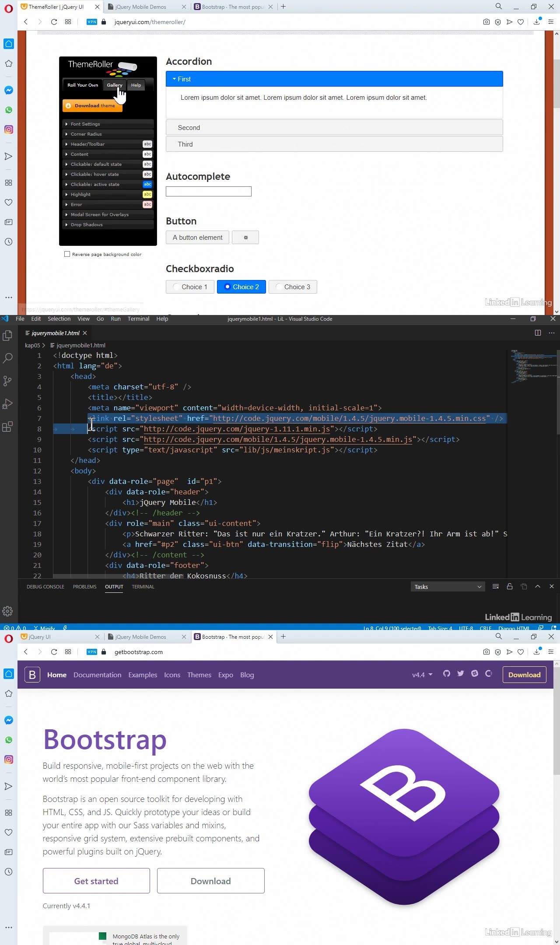Open Instagram in the Opera sidebar
Viewport: 560px width, 945px height.
click(9, 129)
